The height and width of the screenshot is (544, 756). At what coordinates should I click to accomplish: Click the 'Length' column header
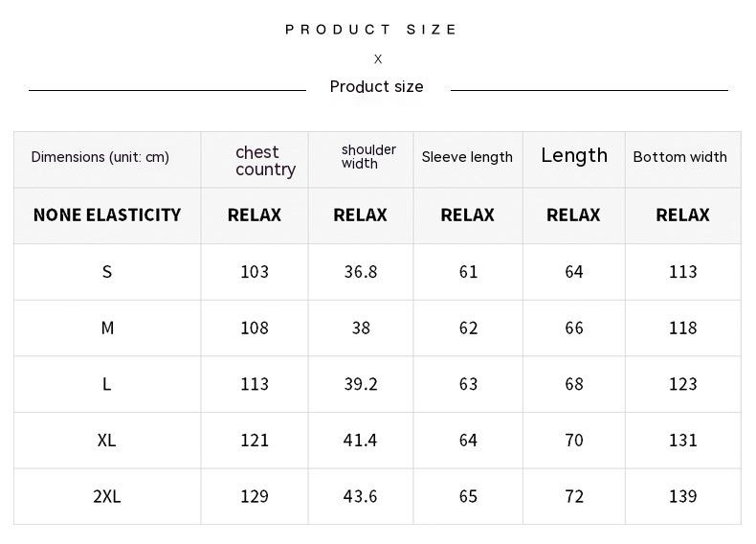574,155
